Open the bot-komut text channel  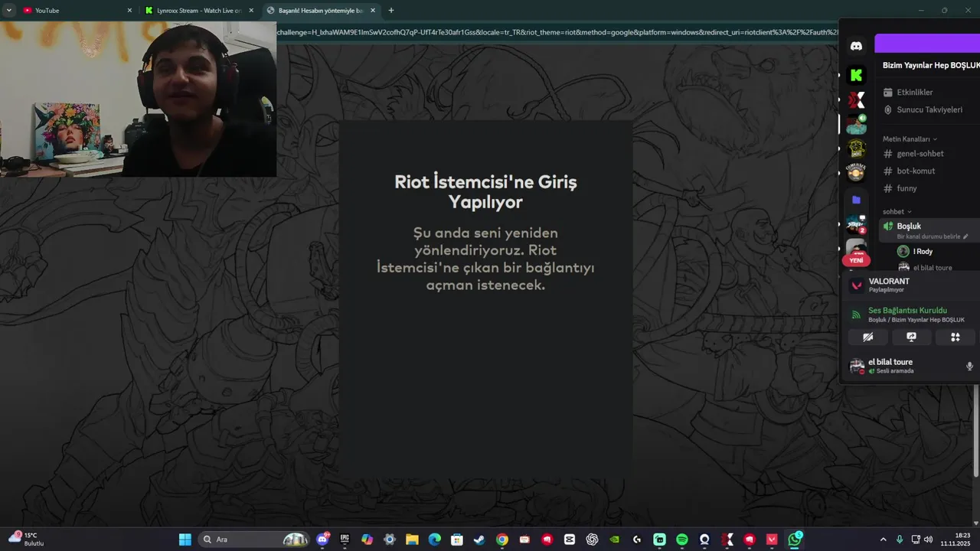(915, 171)
